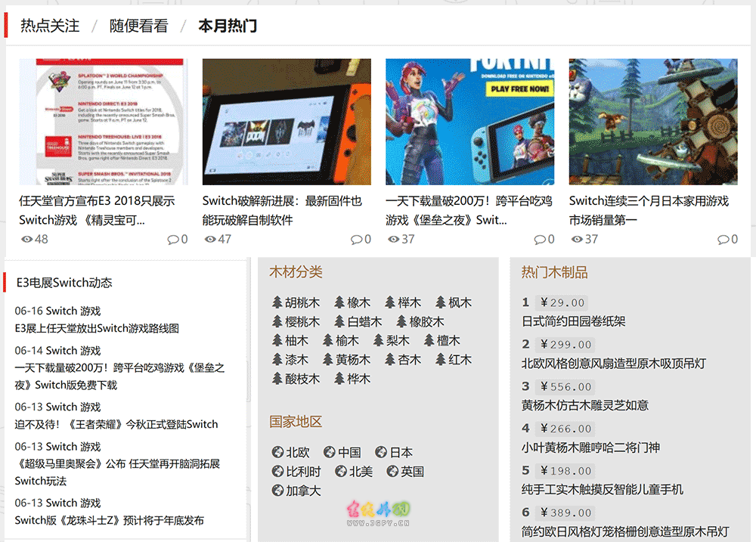Open 超级马里奥聚会 news item
The image size is (756, 542).
pos(117,472)
